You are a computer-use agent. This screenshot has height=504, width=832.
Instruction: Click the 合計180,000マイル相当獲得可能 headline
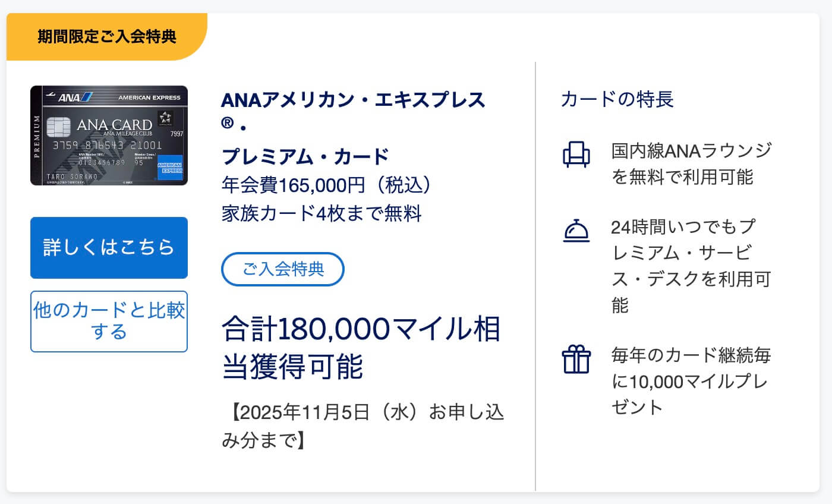(x=361, y=348)
